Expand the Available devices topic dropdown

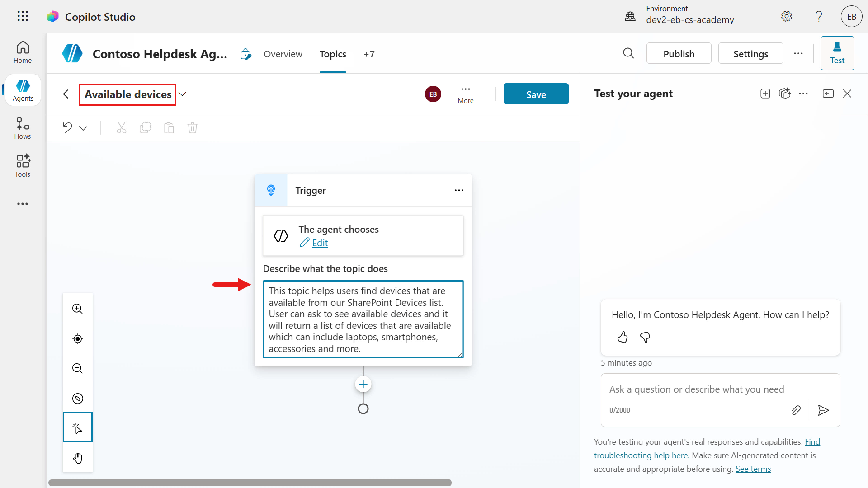(x=183, y=94)
